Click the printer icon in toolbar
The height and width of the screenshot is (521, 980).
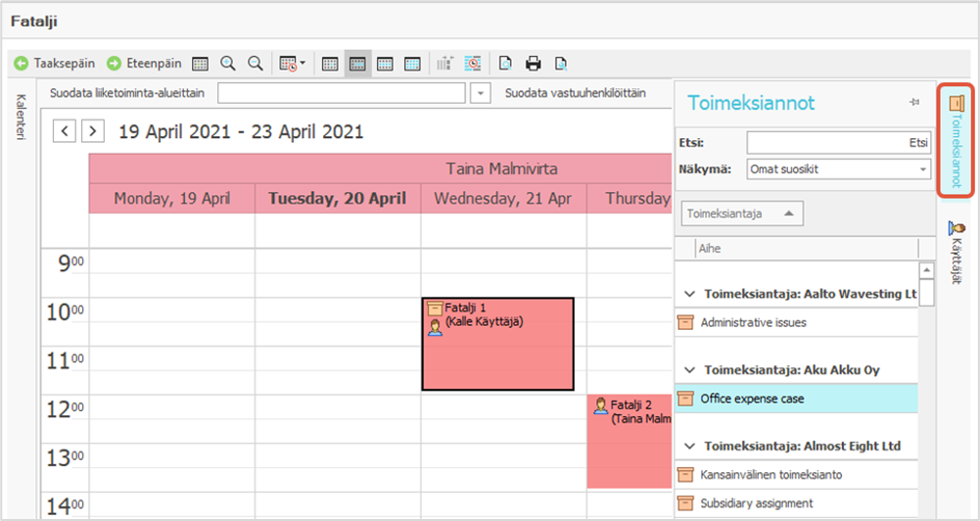point(534,64)
